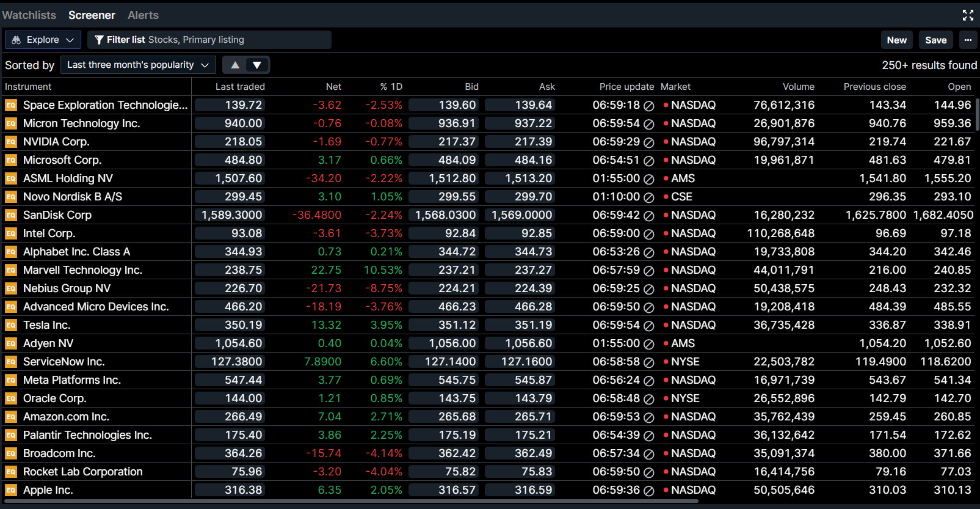
Task: Click the delayed-price icon in ServiceNow row
Action: coord(649,362)
